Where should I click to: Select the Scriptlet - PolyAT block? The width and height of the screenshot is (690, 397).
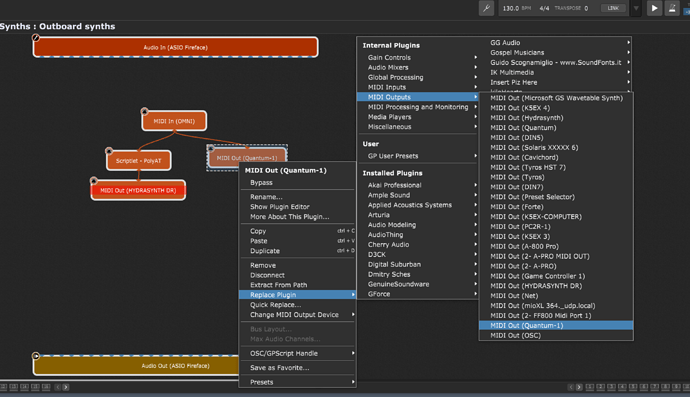coord(139,161)
